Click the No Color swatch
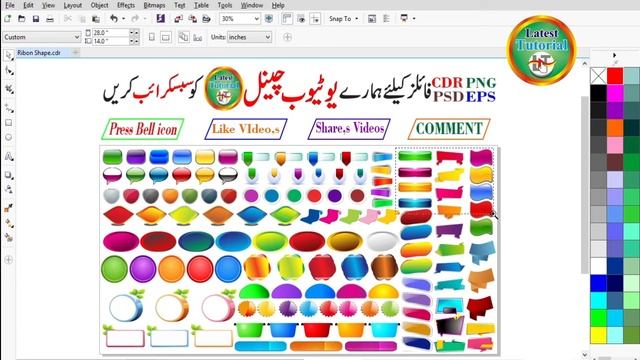 (598, 76)
